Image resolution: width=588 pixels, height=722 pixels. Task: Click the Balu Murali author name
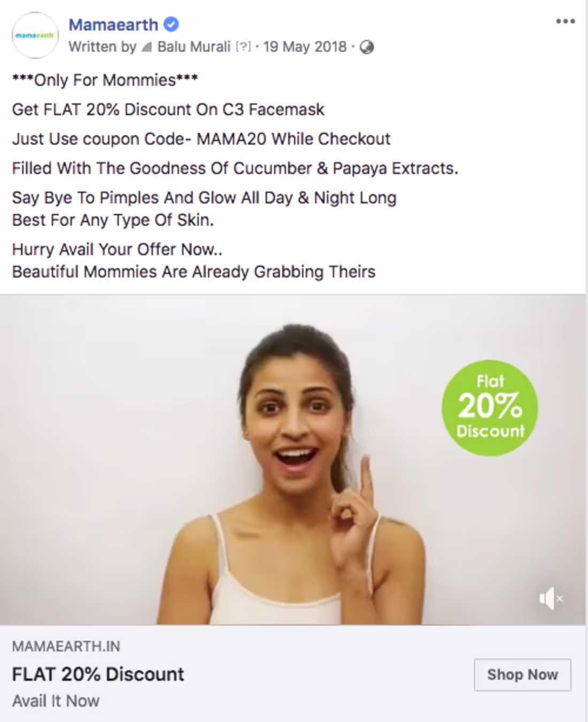[x=194, y=47]
